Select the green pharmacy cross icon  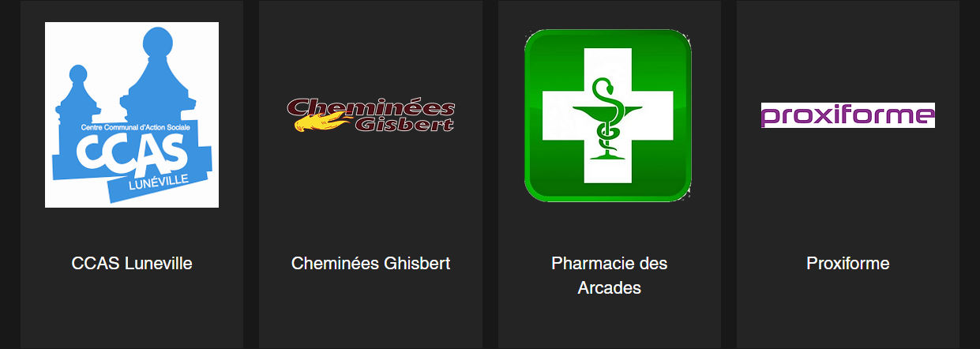click(x=608, y=115)
